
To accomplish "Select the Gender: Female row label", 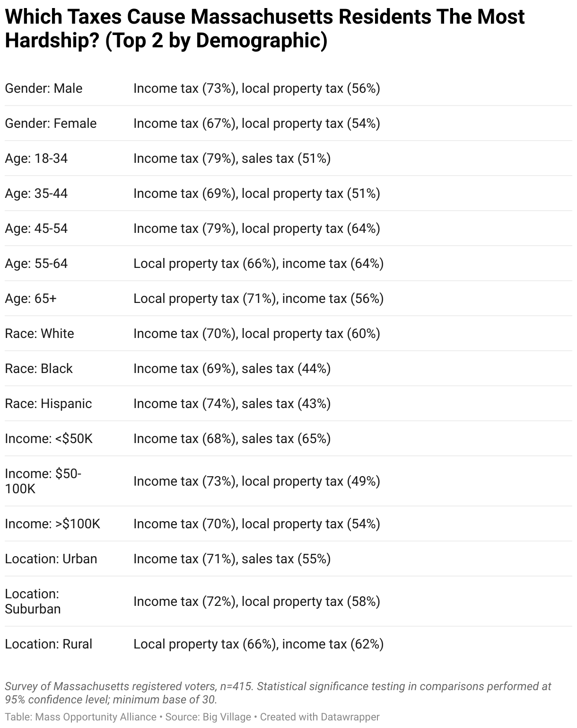I will [x=51, y=124].
